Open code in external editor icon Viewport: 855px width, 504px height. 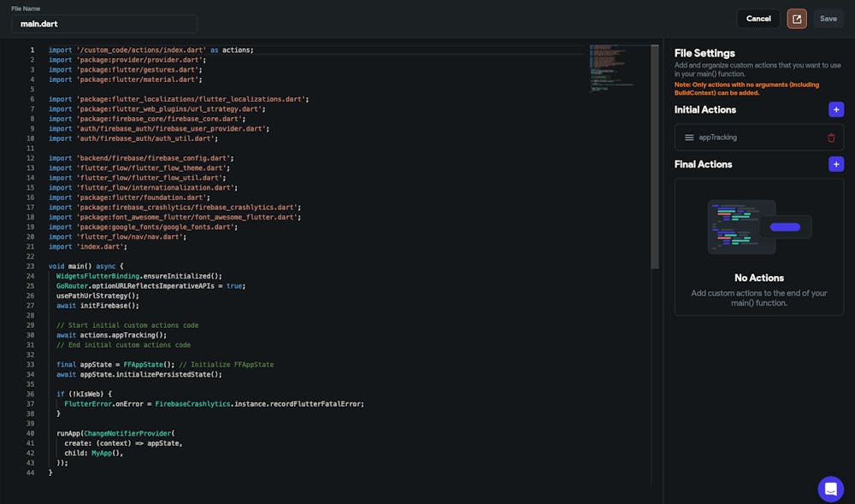click(x=797, y=19)
